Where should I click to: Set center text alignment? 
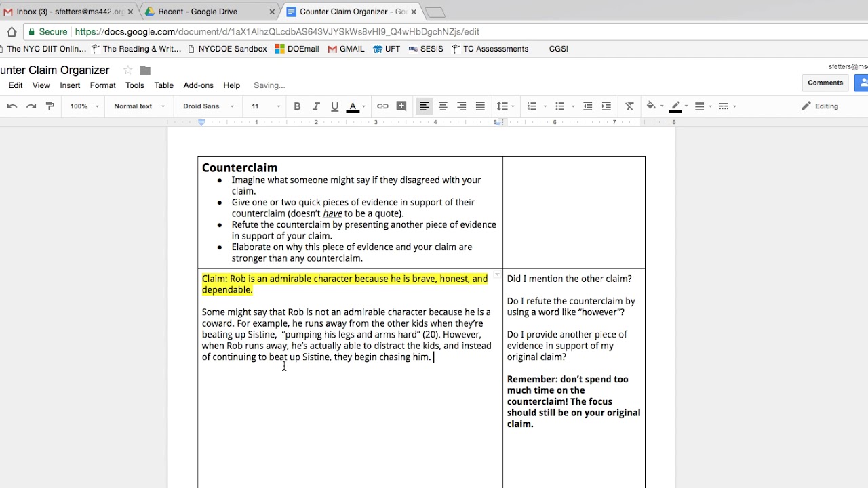point(443,106)
